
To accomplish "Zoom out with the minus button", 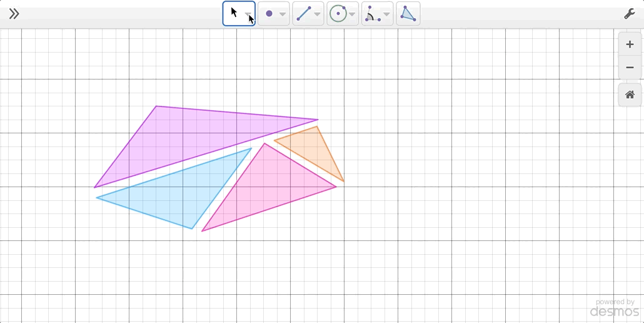I will click(630, 68).
